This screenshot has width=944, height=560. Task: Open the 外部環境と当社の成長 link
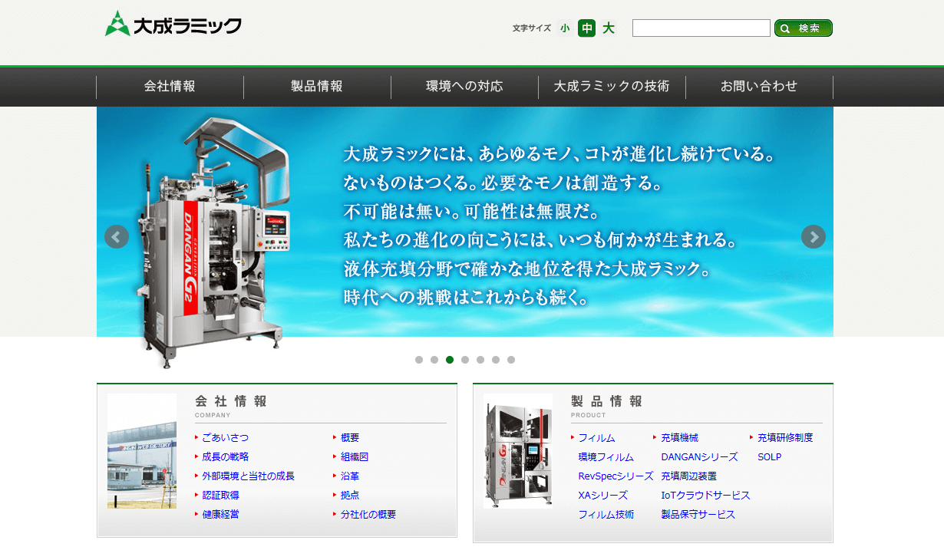coord(249,476)
